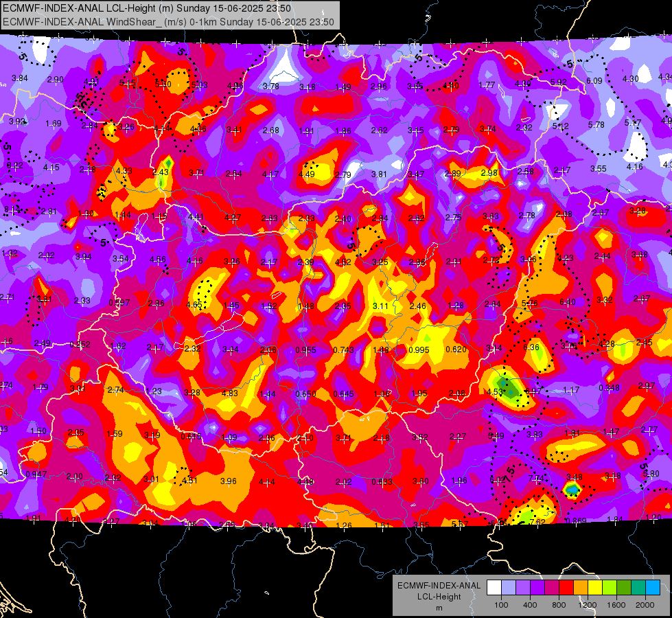Click the wind shear value 6.36
Image resolution: width=672 pixels, height=618 pixels.
click(531, 347)
